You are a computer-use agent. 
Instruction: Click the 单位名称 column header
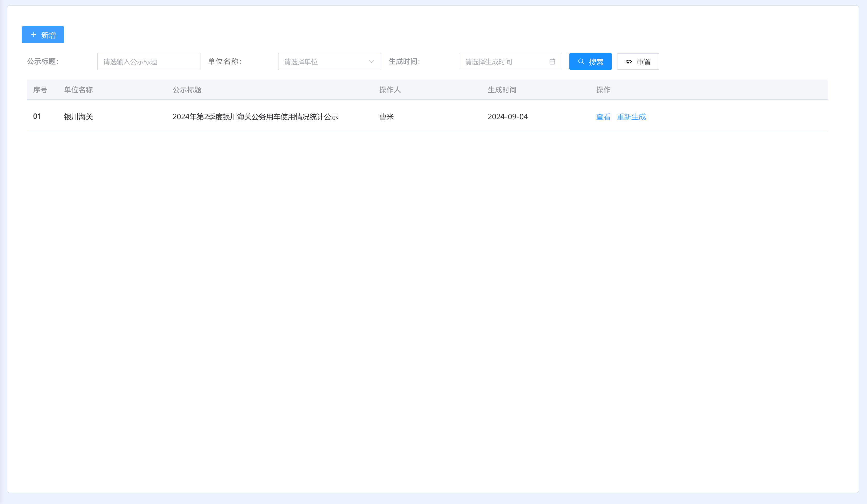79,90
